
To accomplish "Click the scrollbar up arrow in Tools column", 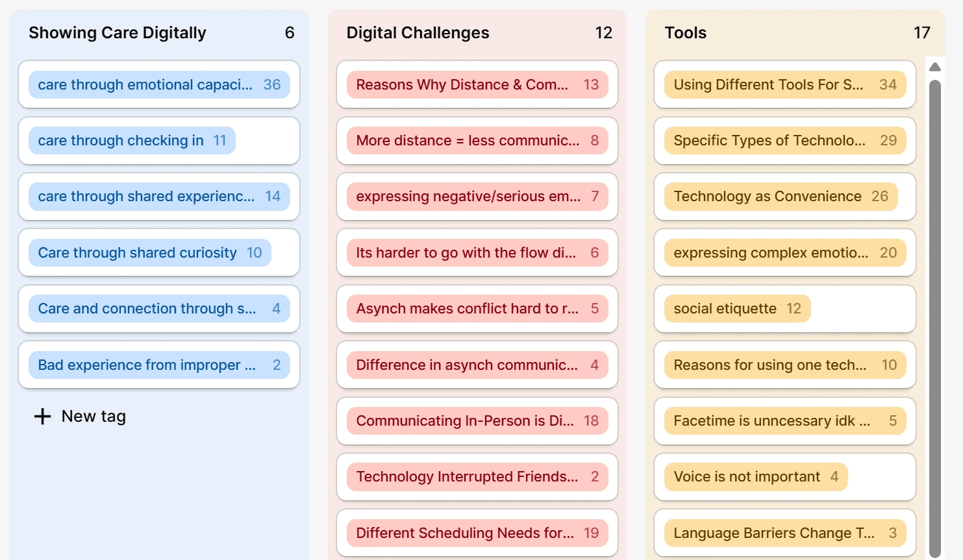I will coord(935,67).
